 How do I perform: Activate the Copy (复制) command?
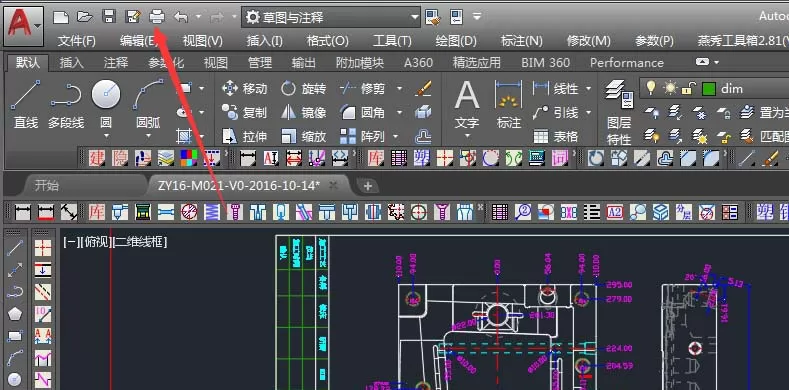pos(244,112)
